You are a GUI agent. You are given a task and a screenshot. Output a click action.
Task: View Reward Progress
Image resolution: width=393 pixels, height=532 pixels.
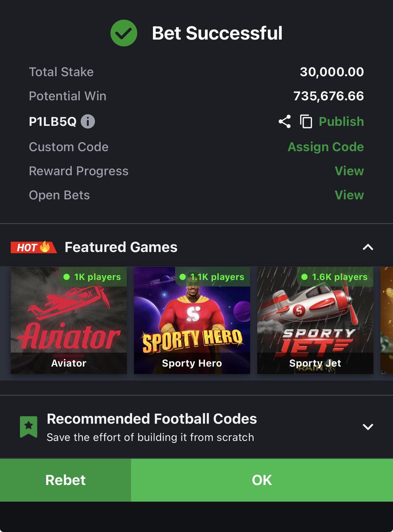[x=349, y=171]
